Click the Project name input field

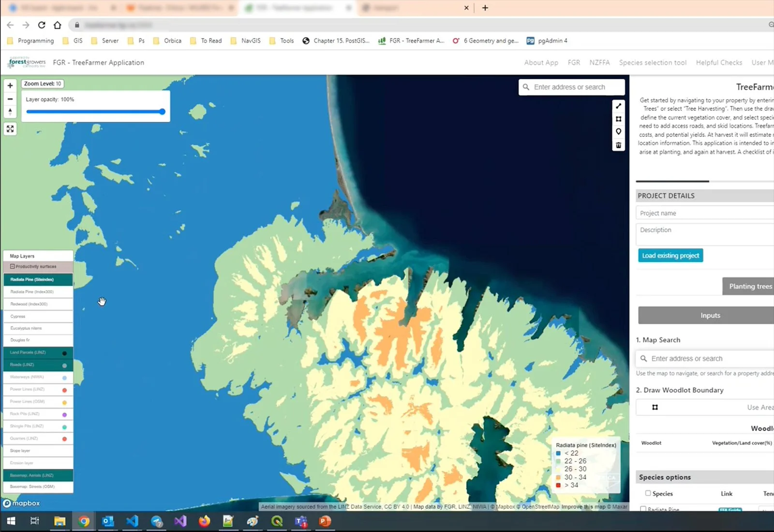705,213
